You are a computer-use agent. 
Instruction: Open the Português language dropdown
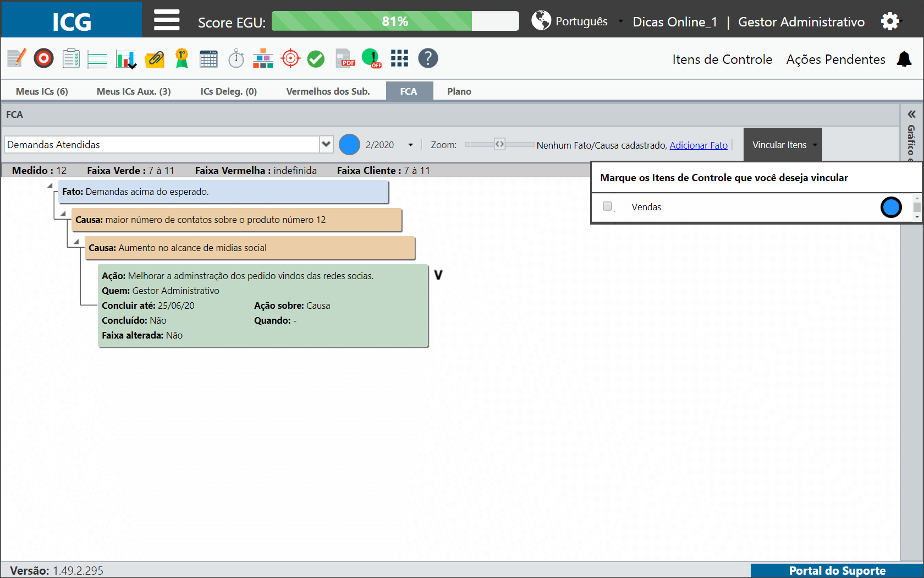[x=621, y=21]
